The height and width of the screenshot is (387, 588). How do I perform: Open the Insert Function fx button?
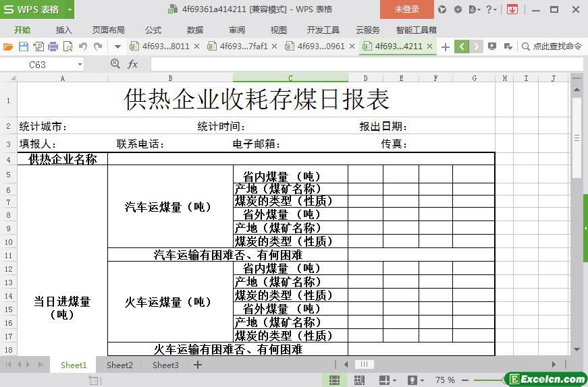132,65
